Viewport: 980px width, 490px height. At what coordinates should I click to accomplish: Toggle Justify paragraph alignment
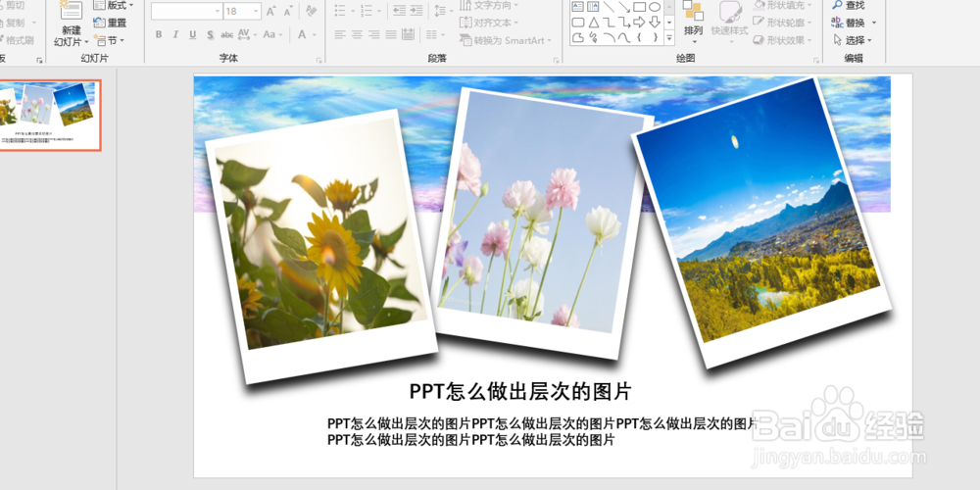click(x=391, y=34)
